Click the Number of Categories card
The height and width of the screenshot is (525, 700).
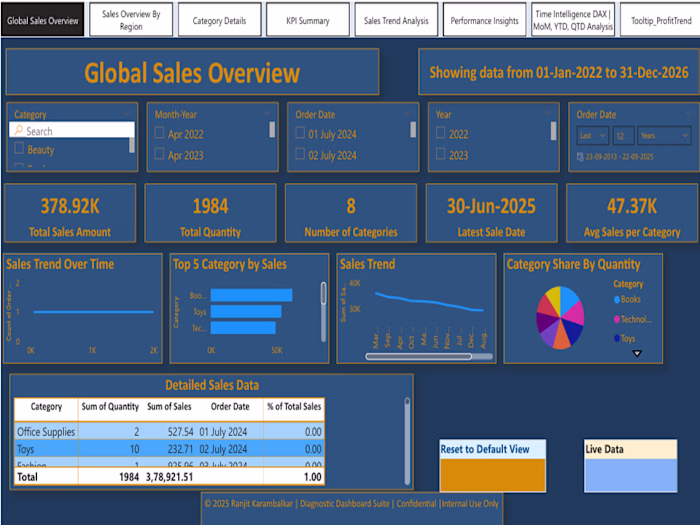[x=351, y=213]
